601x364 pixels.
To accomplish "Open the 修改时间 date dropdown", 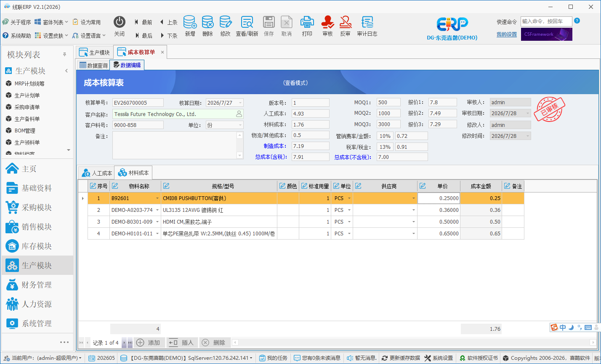I will pos(528,136).
